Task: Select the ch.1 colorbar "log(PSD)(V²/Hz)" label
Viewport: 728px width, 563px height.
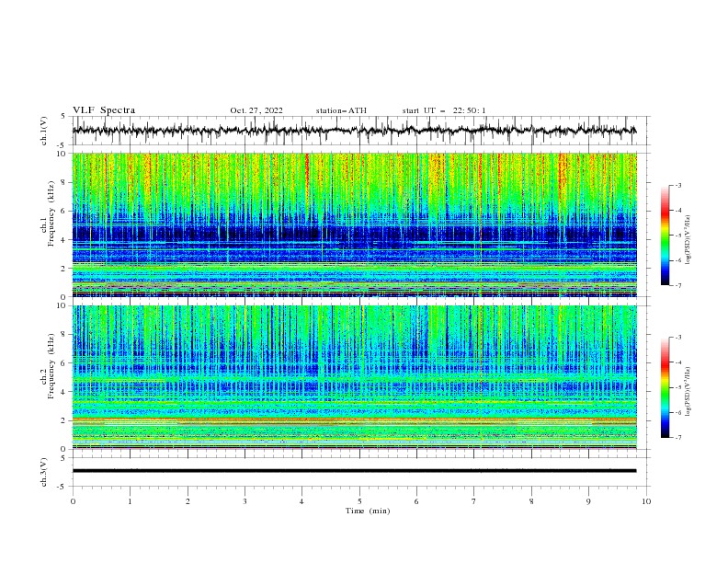Action: [x=688, y=240]
